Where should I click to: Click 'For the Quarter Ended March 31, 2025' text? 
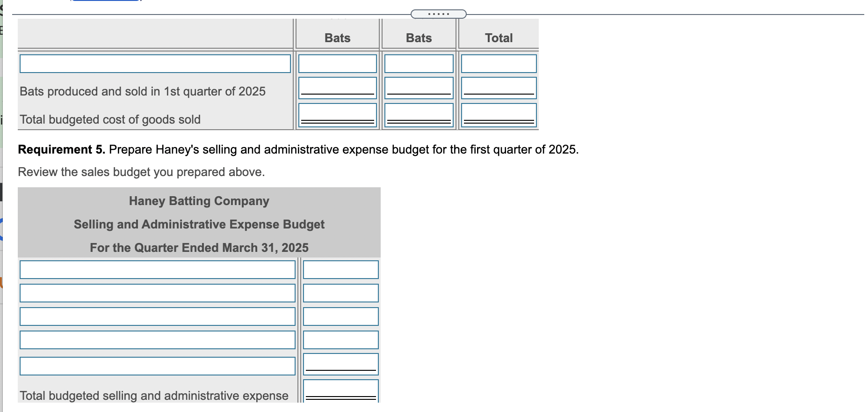[x=199, y=248]
